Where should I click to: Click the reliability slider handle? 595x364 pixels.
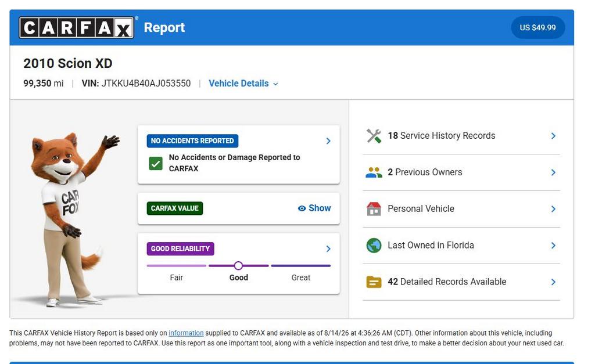point(238,265)
